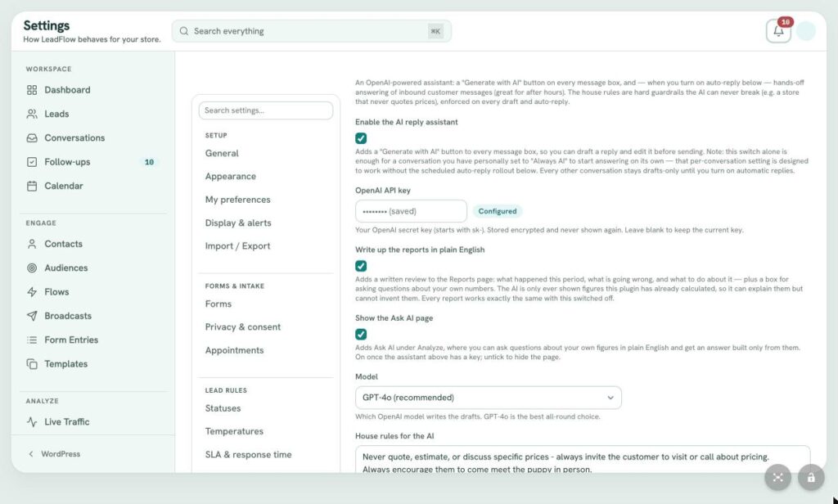
Task: Click the House rules text area
Action: [583, 460]
